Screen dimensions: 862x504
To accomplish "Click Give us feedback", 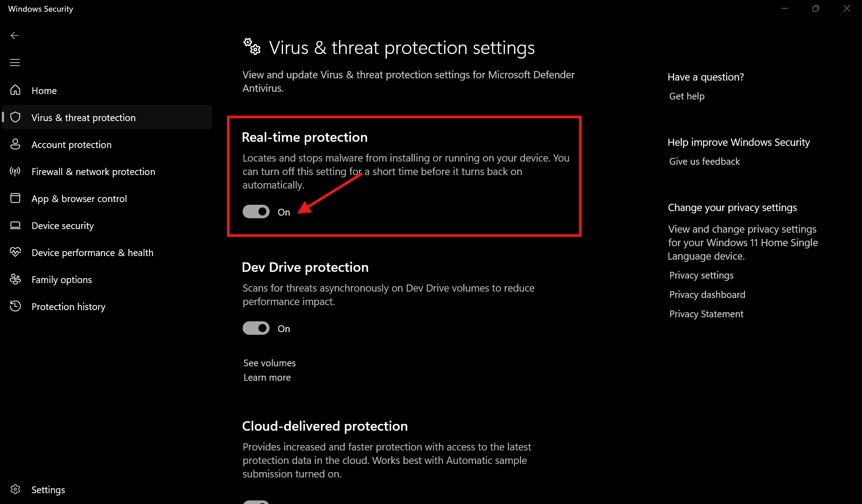I will pyautogui.click(x=704, y=161).
